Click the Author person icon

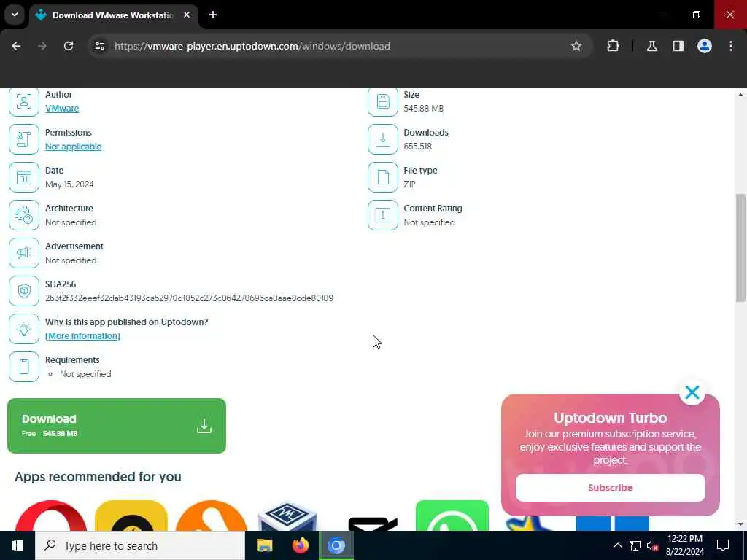pos(24,101)
